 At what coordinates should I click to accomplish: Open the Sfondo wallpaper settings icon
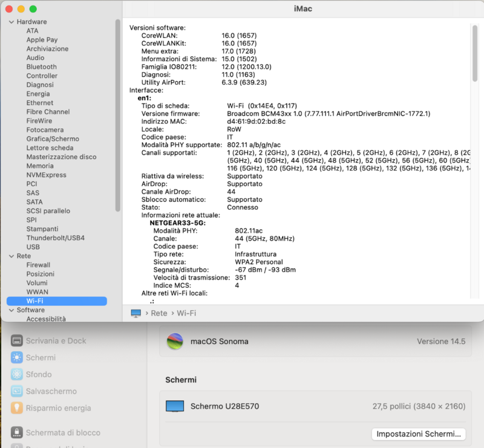click(x=17, y=374)
